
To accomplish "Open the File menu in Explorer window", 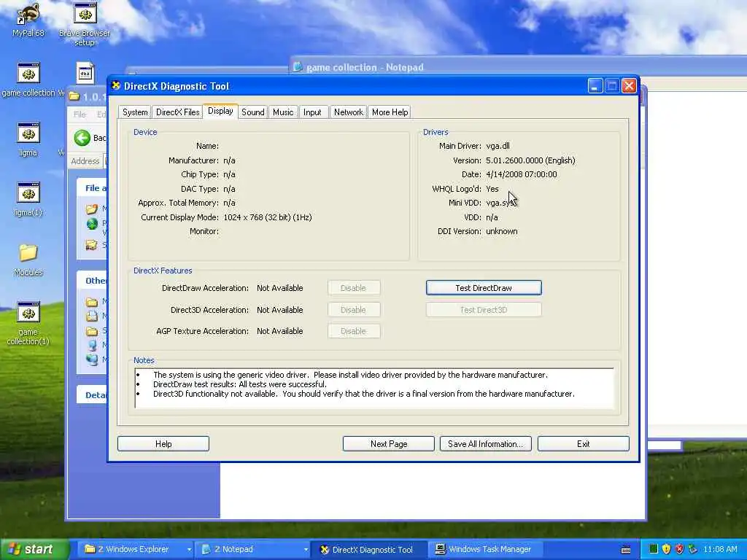I will point(80,114).
